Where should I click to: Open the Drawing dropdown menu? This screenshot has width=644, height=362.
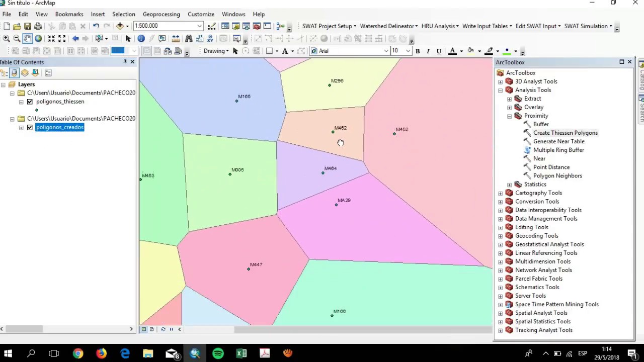pyautogui.click(x=216, y=51)
